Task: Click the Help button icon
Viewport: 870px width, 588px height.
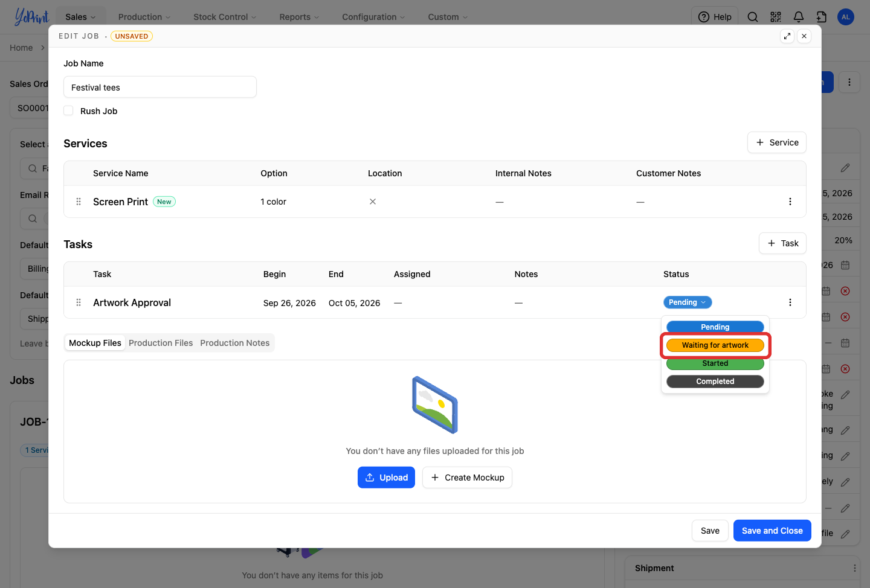Action: 704,17
